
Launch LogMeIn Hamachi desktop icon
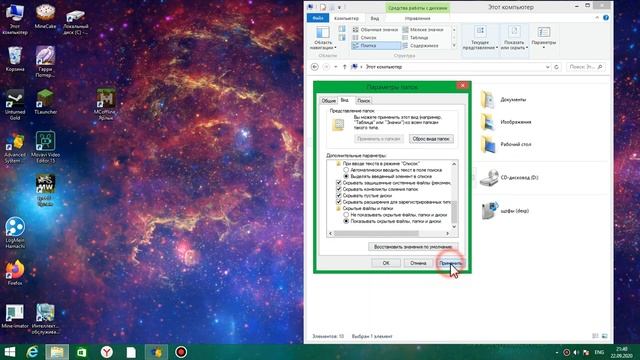pos(15,233)
